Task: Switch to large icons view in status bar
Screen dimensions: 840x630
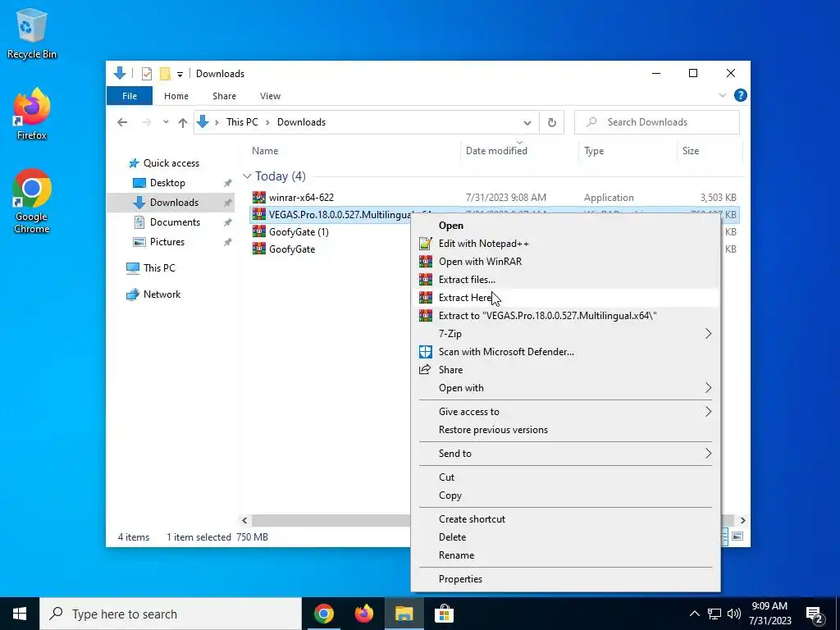Action: (x=737, y=536)
